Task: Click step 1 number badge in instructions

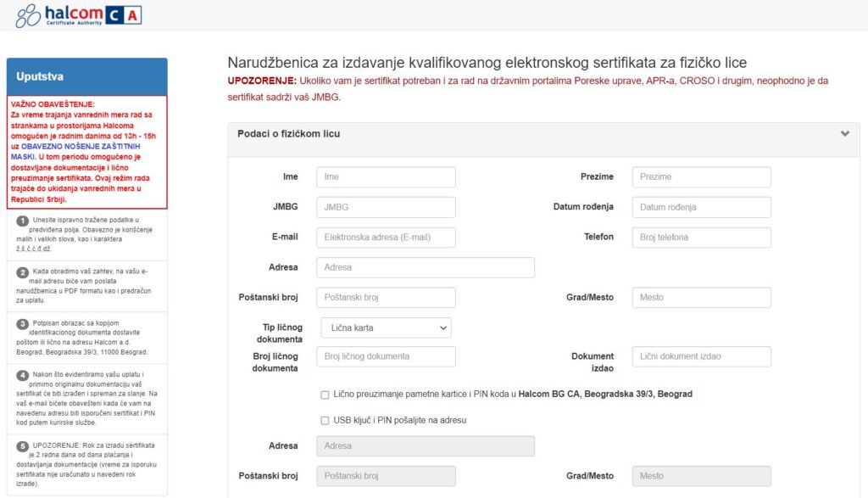Action: point(23,221)
